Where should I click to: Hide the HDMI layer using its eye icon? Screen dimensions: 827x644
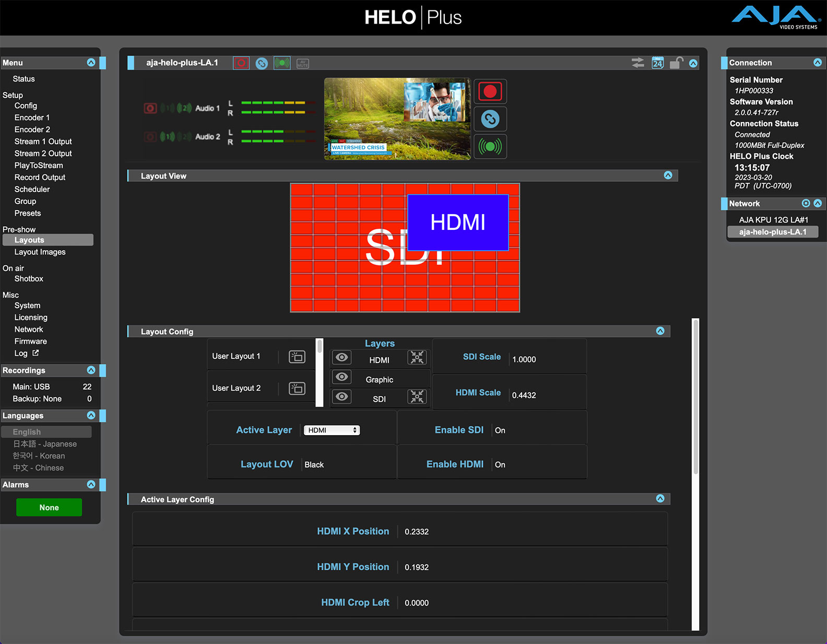(x=342, y=357)
